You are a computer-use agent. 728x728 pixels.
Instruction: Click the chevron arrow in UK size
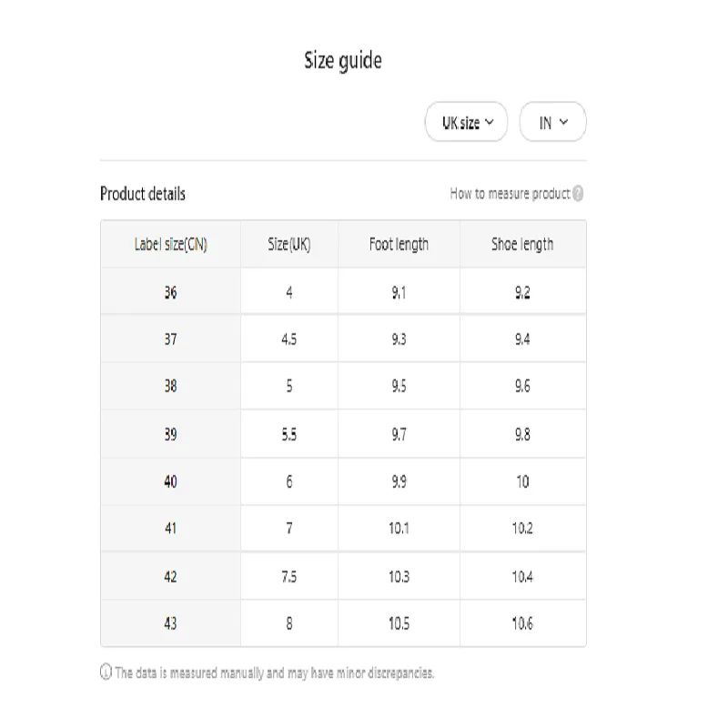tap(490, 122)
